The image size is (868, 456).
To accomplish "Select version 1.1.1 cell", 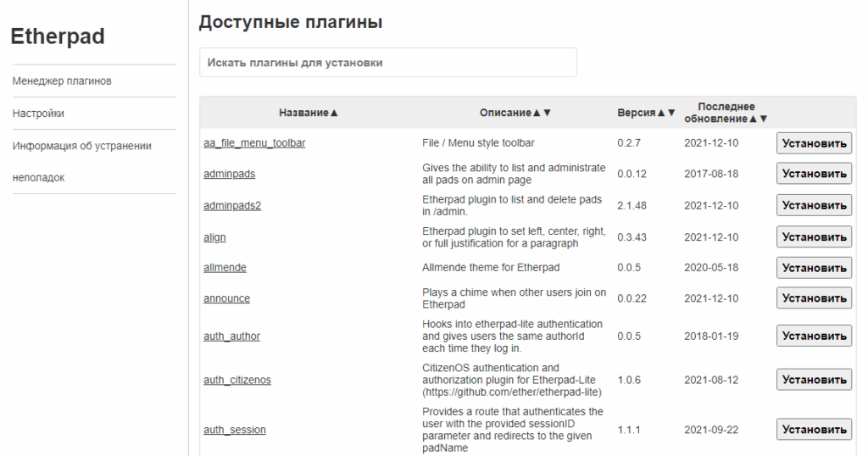I will coord(629,430).
